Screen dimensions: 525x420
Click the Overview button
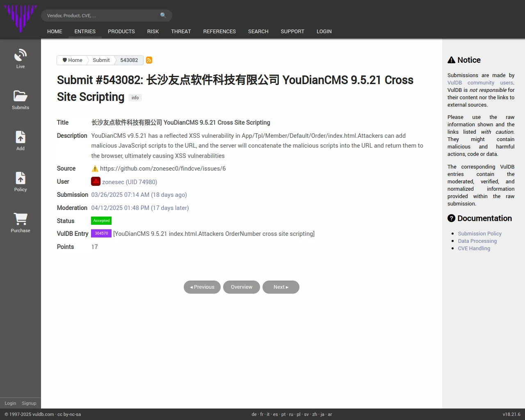242,287
